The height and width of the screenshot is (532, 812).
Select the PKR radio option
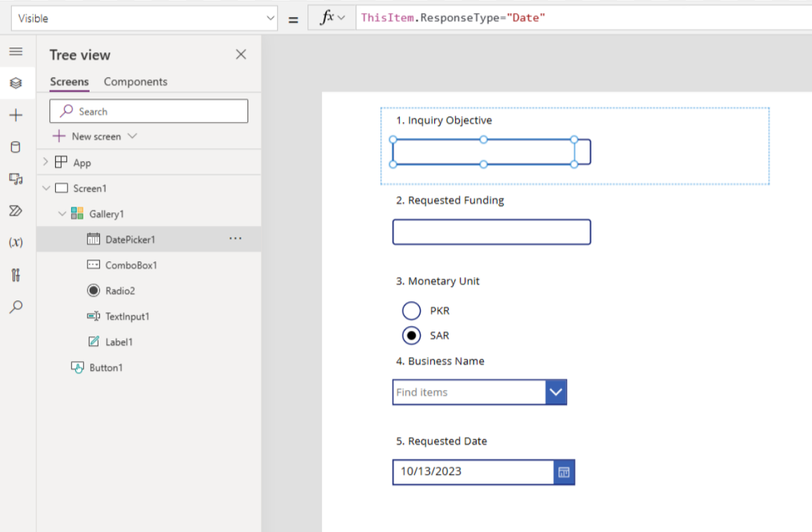tap(412, 311)
